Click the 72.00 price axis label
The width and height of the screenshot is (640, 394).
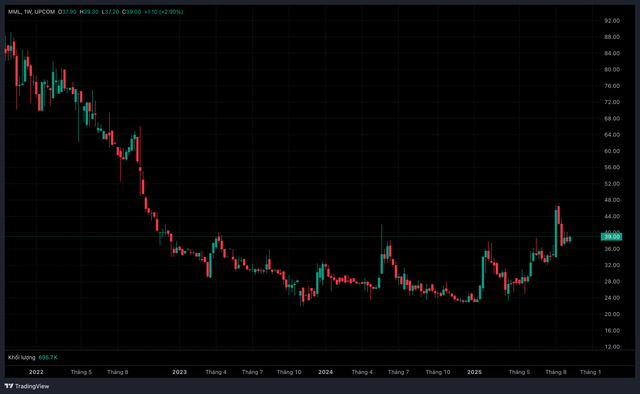612,102
